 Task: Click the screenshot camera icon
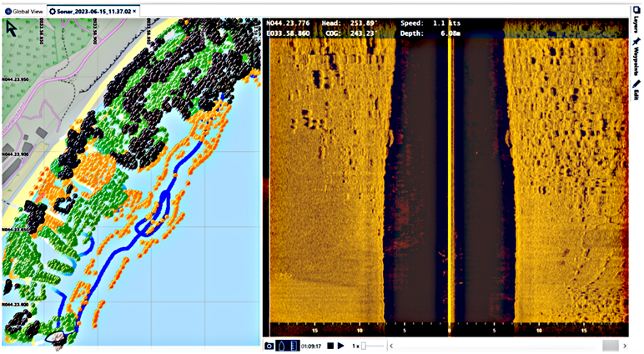pyautogui.click(x=270, y=346)
